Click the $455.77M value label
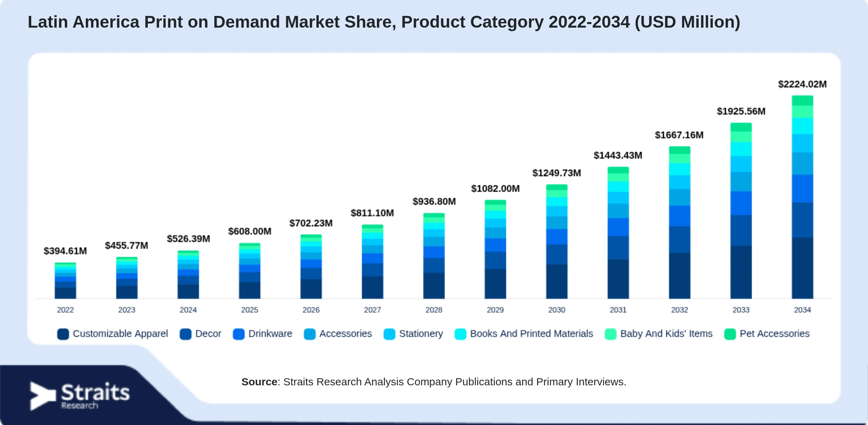 pyautogui.click(x=126, y=246)
